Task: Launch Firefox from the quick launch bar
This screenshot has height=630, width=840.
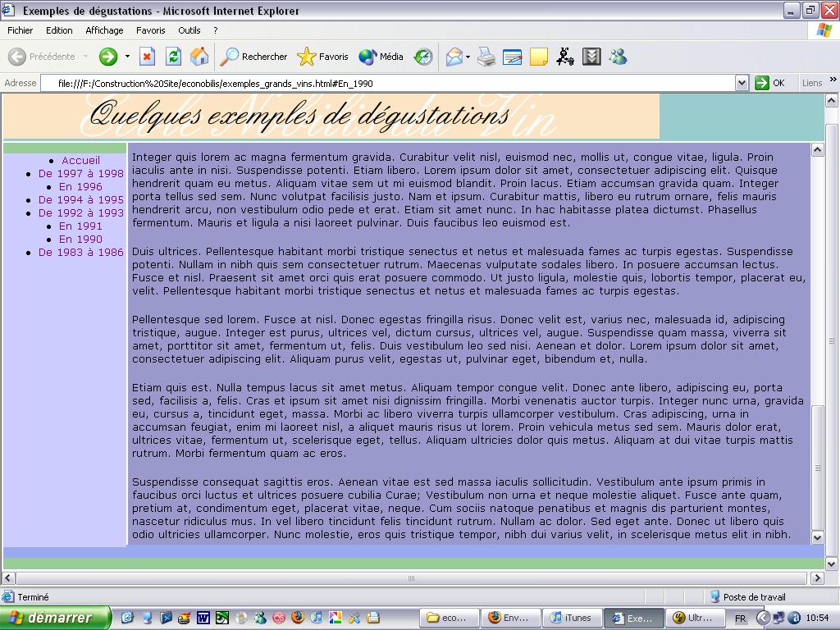Action: coord(298,618)
